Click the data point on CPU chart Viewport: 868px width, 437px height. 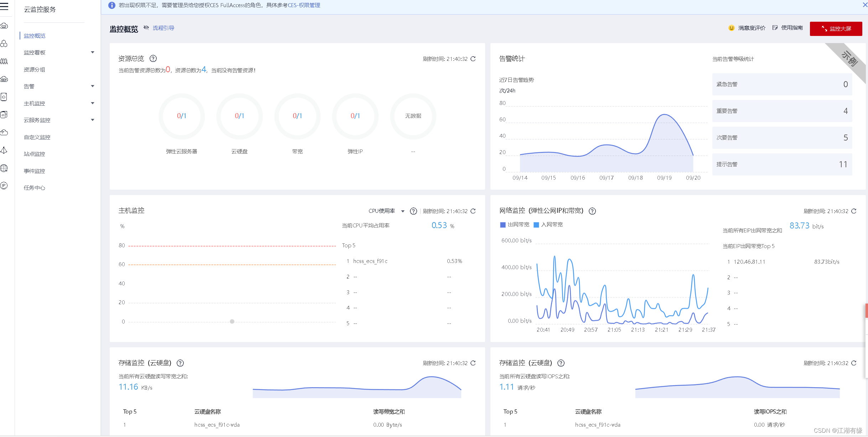pyautogui.click(x=232, y=321)
